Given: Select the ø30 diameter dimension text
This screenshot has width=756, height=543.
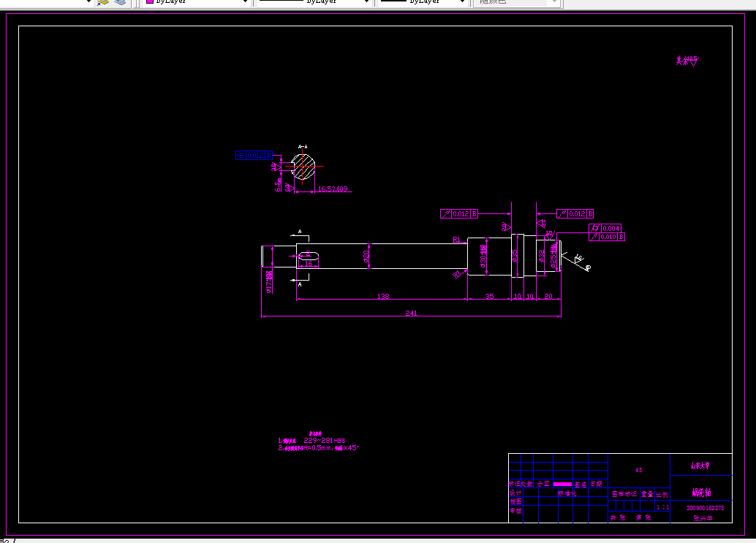Looking at the screenshot, I should (x=483, y=256).
